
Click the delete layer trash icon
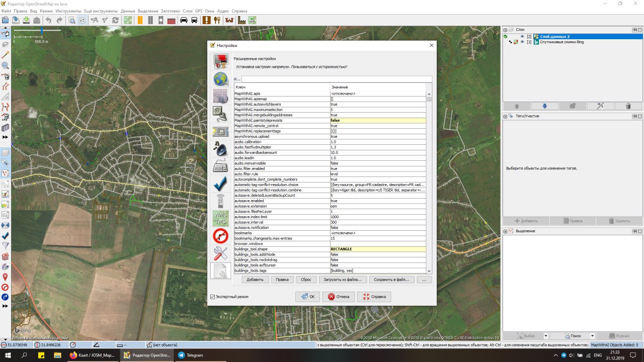click(628, 106)
